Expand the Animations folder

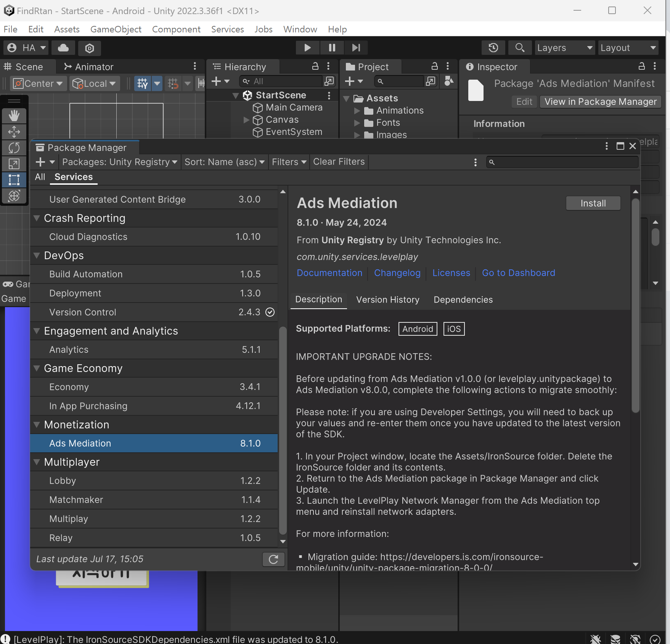pos(357,111)
